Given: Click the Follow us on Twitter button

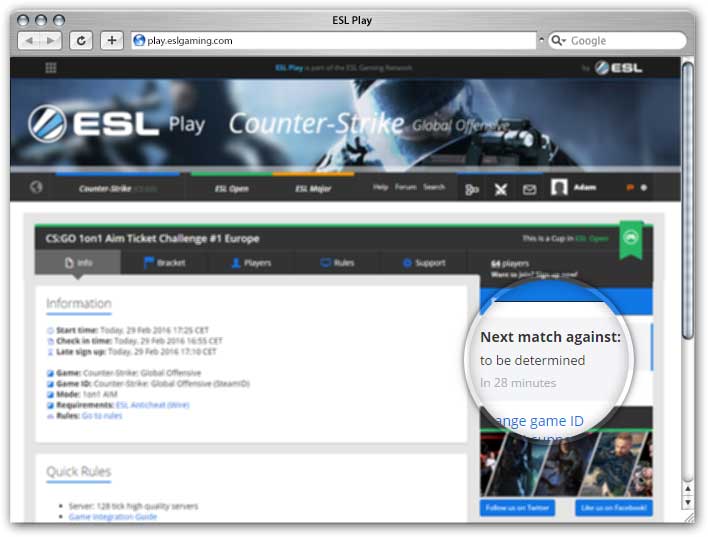Looking at the screenshot, I should (517, 508).
